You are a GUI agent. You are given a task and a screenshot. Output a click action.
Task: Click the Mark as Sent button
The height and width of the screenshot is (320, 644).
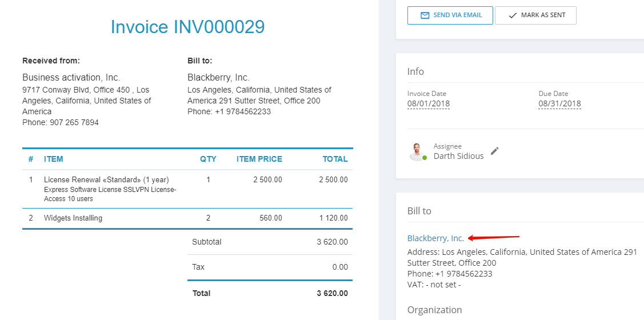tap(535, 15)
